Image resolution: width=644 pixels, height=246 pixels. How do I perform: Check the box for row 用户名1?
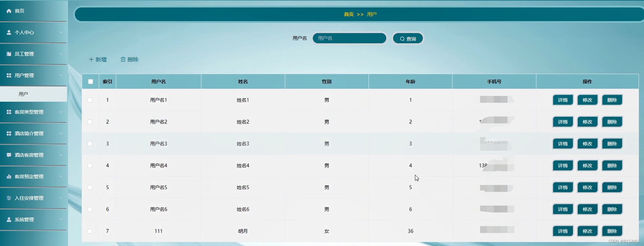tap(90, 100)
